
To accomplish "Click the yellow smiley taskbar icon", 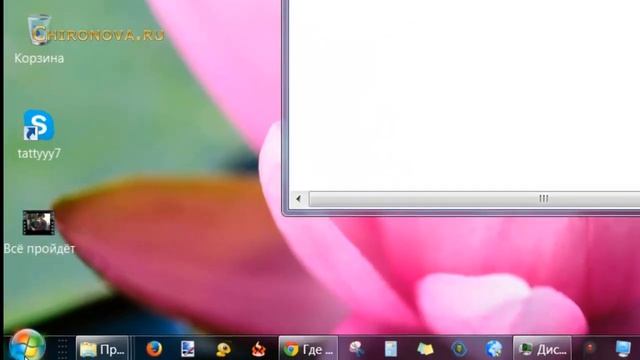I will pos(223,349).
